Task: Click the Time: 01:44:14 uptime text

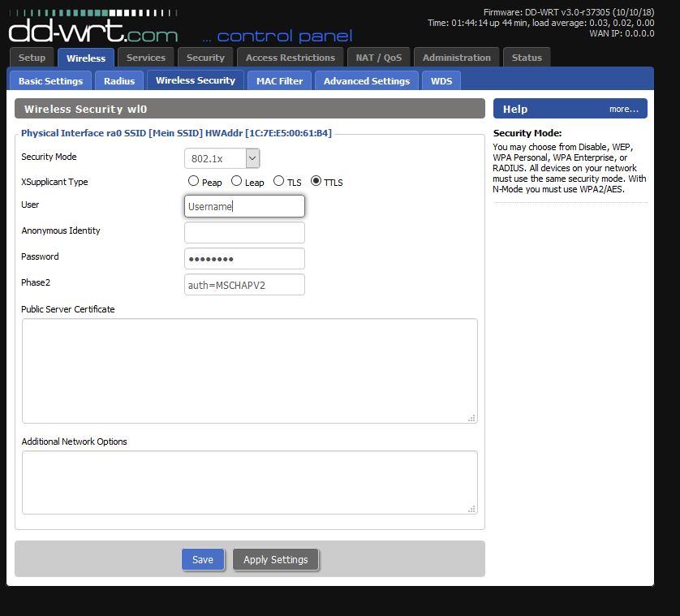Action: tap(540, 23)
